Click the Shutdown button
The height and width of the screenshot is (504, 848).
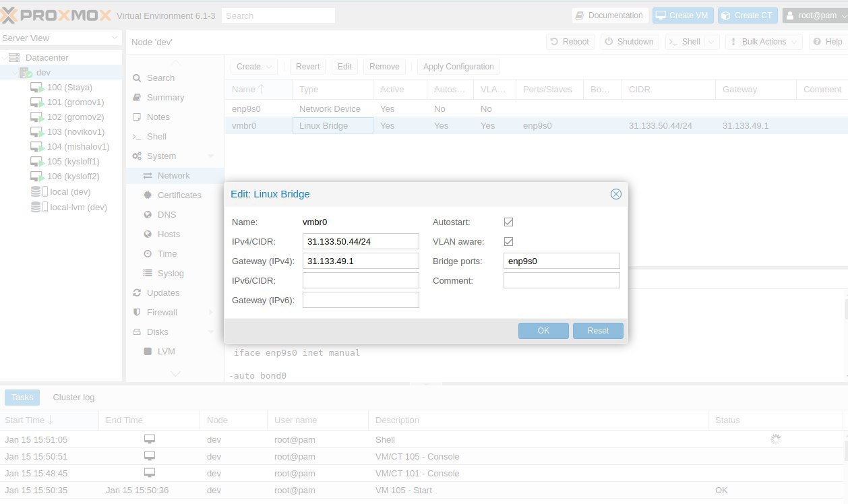pyautogui.click(x=630, y=42)
